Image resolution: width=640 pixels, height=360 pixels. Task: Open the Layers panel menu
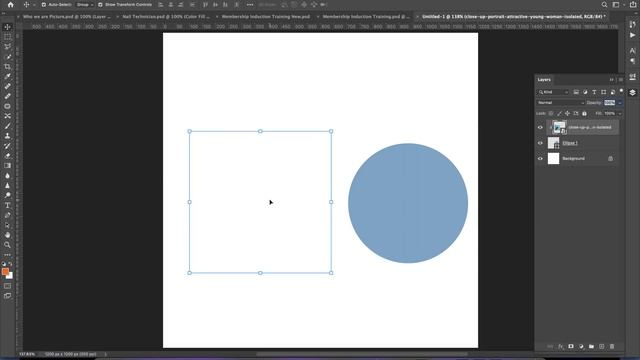621,80
